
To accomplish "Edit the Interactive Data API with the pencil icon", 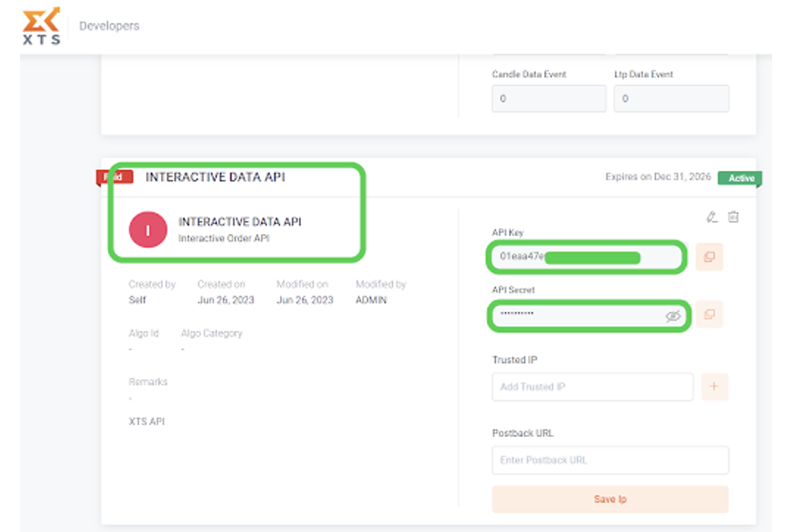I will point(712,217).
